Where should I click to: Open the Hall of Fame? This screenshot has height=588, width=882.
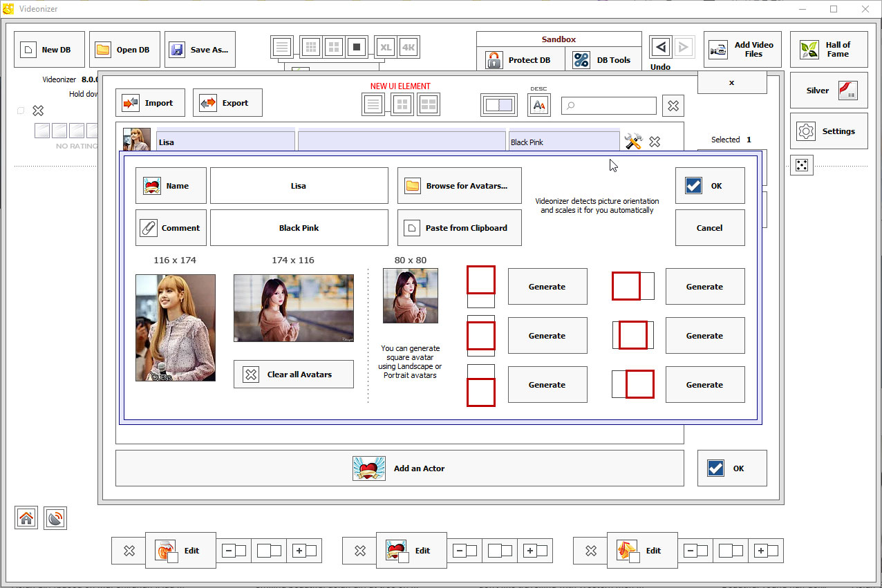tap(829, 50)
